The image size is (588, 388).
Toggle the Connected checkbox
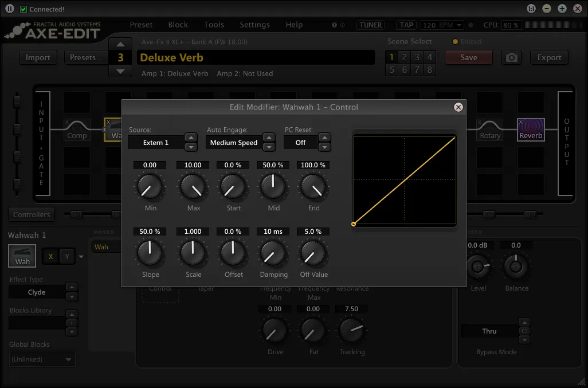(23, 9)
